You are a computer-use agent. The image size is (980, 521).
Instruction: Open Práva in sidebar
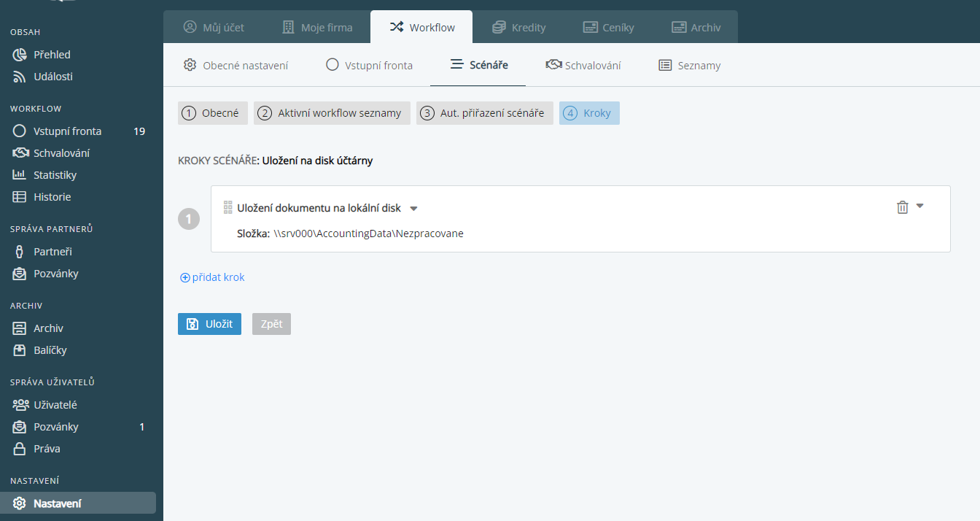click(x=47, y=449)
